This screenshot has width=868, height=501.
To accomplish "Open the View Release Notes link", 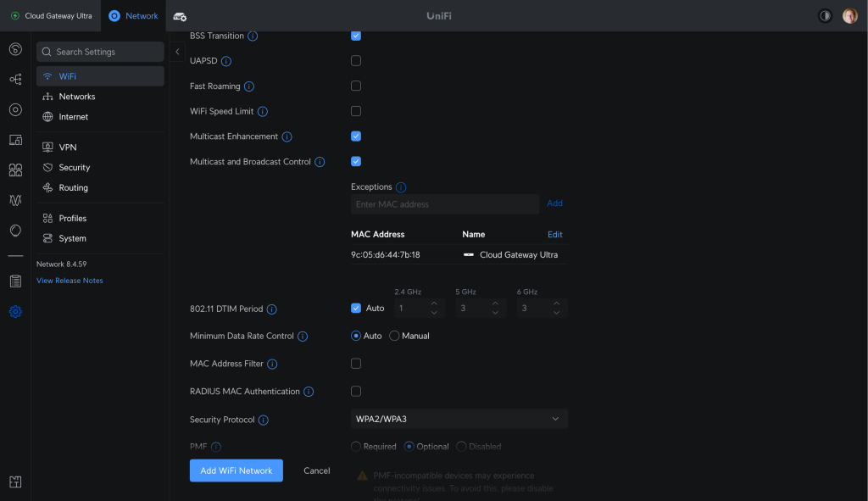I will [70, 280].
